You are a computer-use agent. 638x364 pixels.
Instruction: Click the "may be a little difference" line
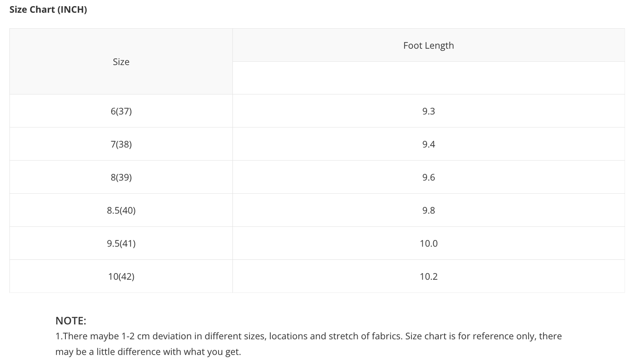click(x=148, y=352)
